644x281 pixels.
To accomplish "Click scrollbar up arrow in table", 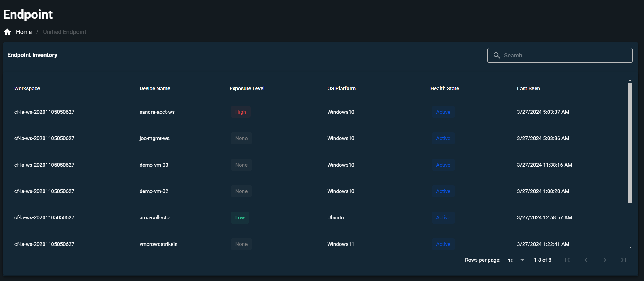I will [630, 81].
